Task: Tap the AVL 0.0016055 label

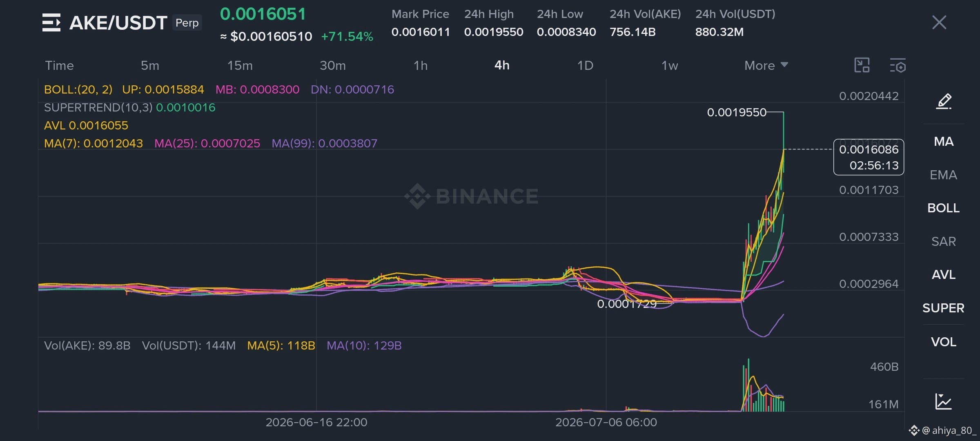Action: point(86,125)
